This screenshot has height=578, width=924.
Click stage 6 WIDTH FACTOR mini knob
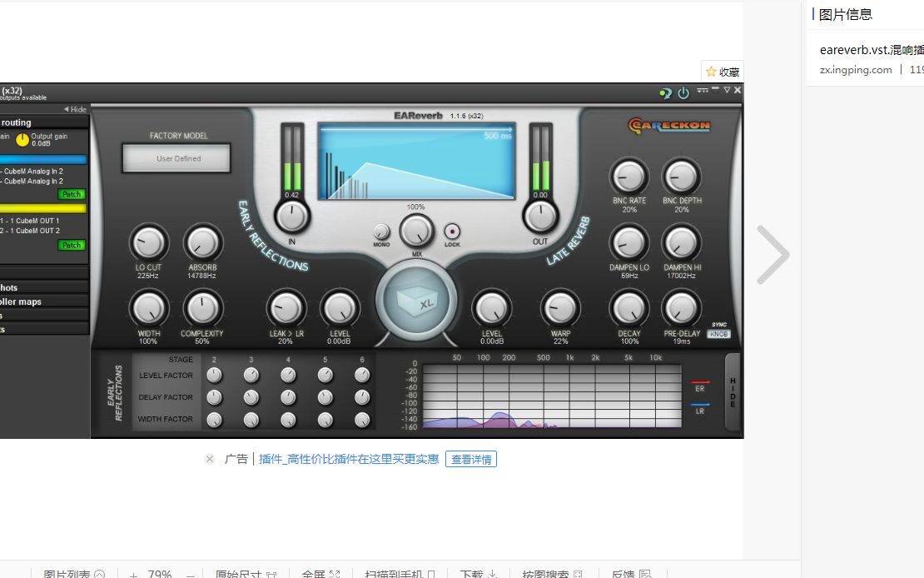coord(362,420)
